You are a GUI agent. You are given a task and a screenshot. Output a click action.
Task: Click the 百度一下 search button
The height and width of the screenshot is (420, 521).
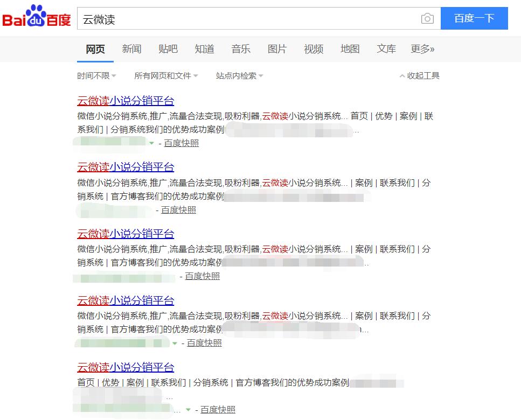coord(474,18)
